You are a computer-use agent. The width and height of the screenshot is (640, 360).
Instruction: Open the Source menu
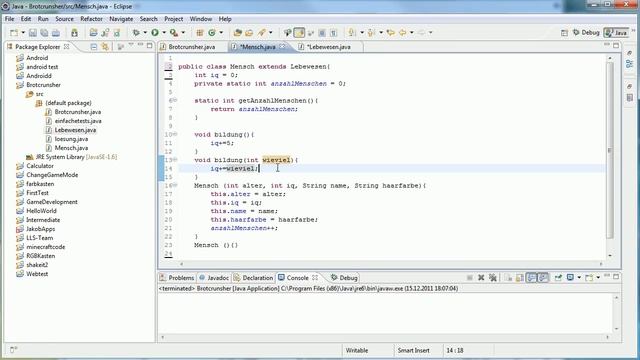[x=64, y=19]
